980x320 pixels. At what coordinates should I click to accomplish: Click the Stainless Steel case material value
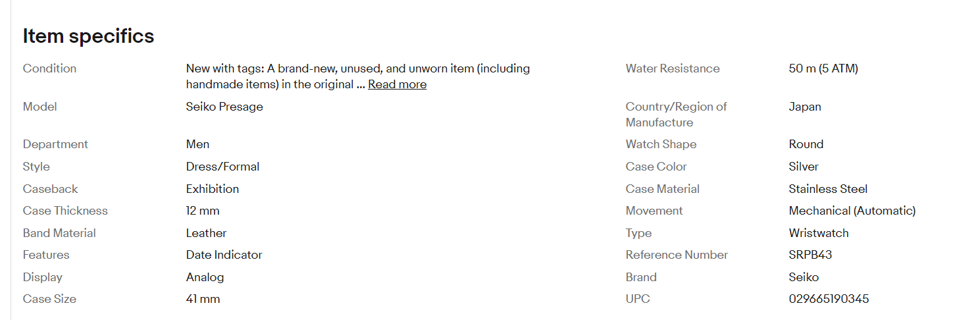pyautogui.click(x=828, y=189)
